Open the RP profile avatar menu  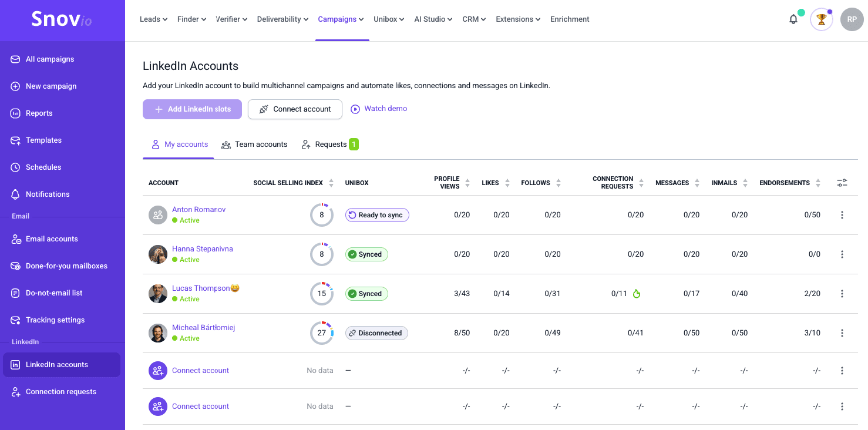pyautogui.click(x=852, y=19)
